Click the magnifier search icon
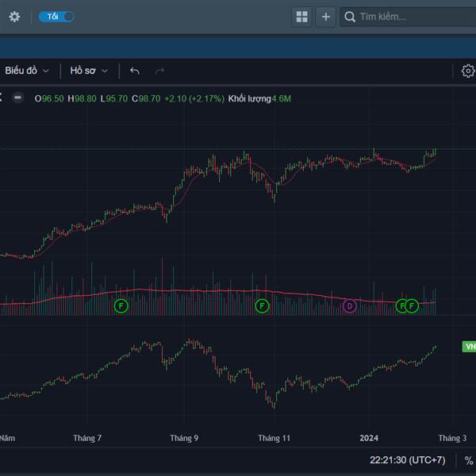This screenshot has height=476, width=476. point(350,17)
